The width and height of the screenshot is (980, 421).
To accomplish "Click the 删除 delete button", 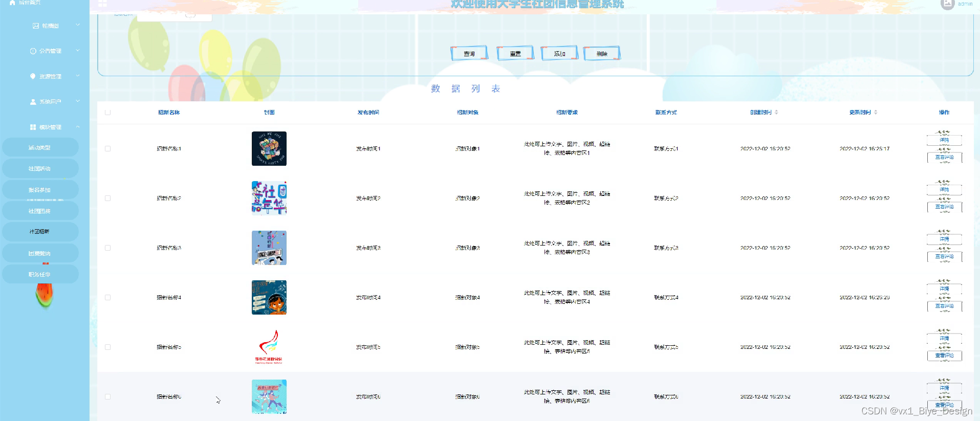I will tap(602, 53).
